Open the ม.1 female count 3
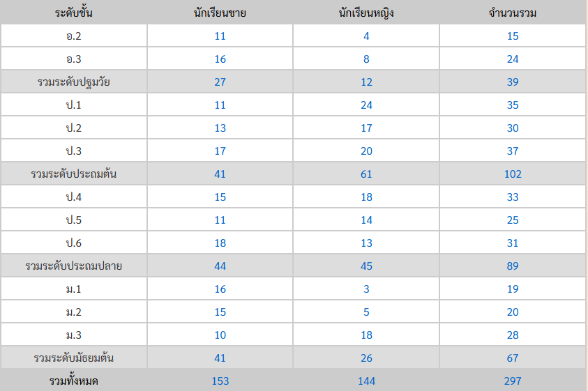The height and width of the screenshot is (391, 588). pos(366,289)
